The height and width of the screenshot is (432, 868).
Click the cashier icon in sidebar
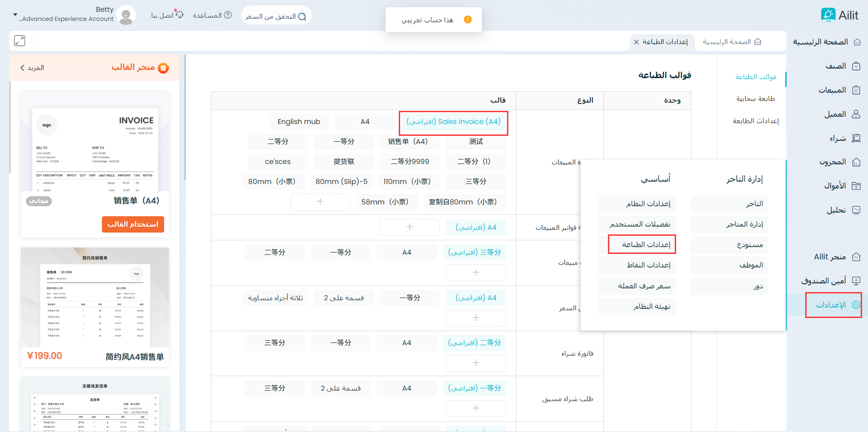[856, 281]
